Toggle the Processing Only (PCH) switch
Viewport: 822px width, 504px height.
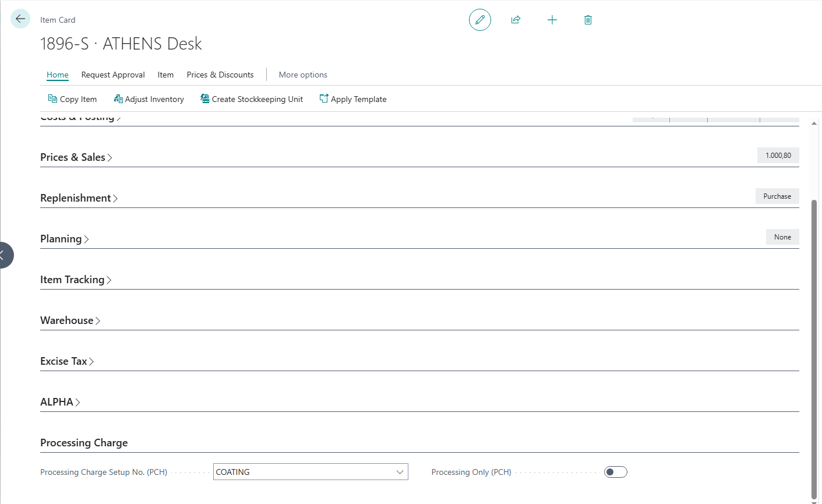click(x=616, y=472)
